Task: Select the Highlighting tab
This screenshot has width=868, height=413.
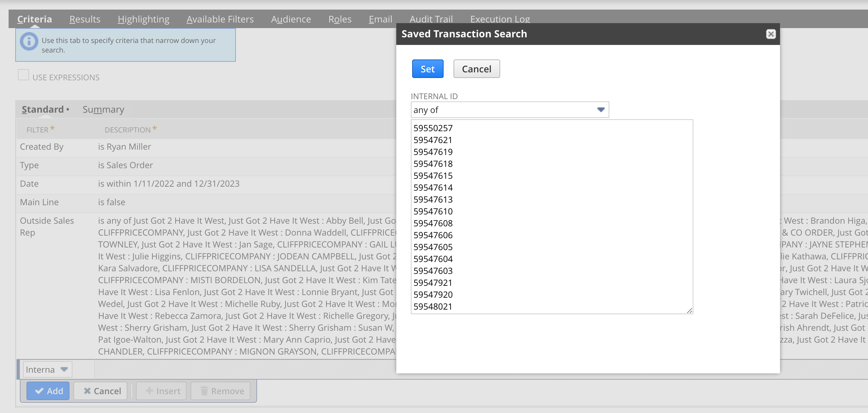Action: (143, 19)
